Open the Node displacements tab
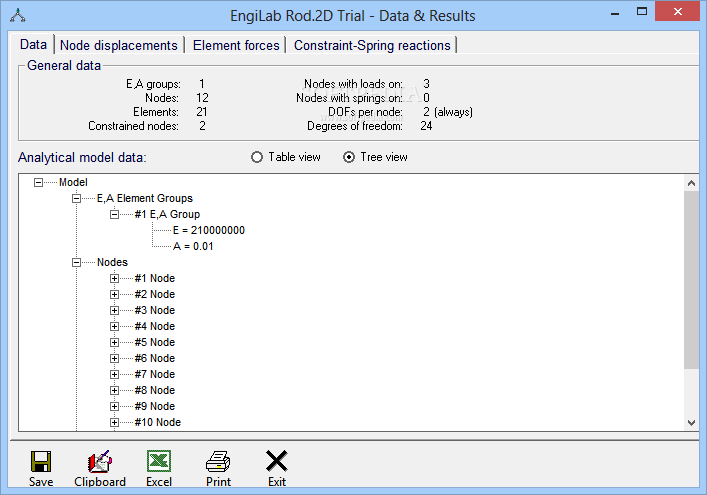Viewport: 707px width, 495px height. point(119,45)
